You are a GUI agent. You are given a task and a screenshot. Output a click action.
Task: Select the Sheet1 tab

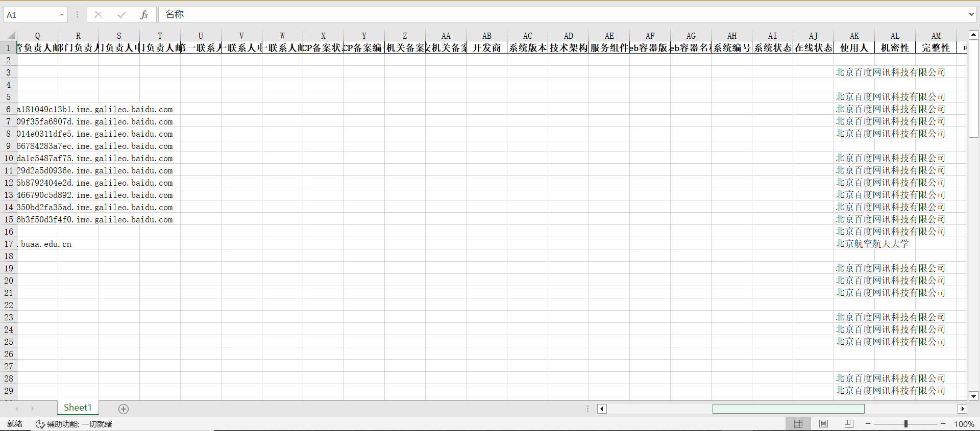[78, 408]
